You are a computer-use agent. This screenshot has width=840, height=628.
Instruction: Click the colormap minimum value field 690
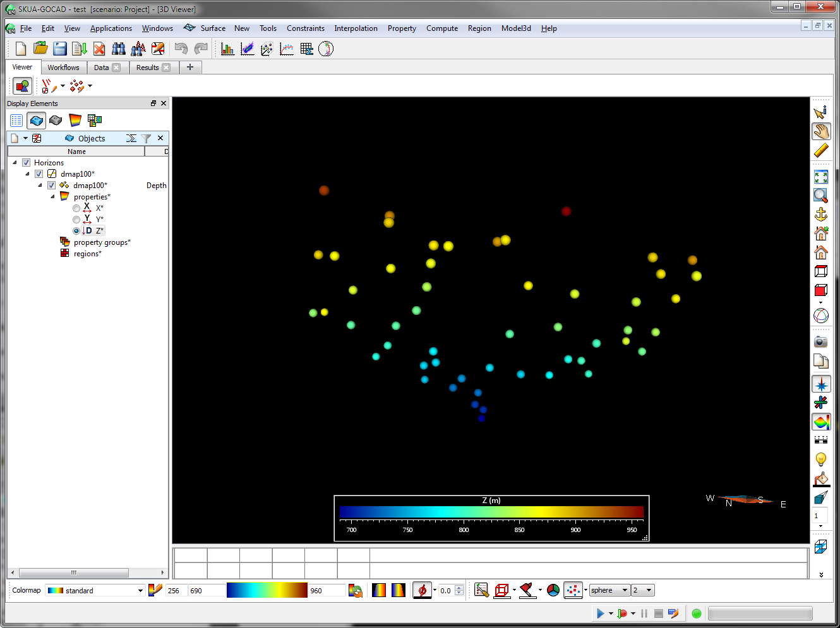pyautogui.click(x=206, y=591)
